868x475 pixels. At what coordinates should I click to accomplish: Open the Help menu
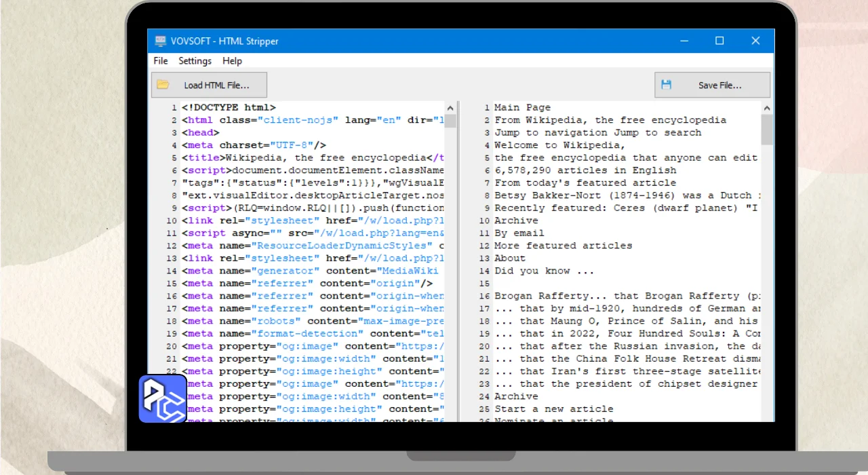(232, 60)
